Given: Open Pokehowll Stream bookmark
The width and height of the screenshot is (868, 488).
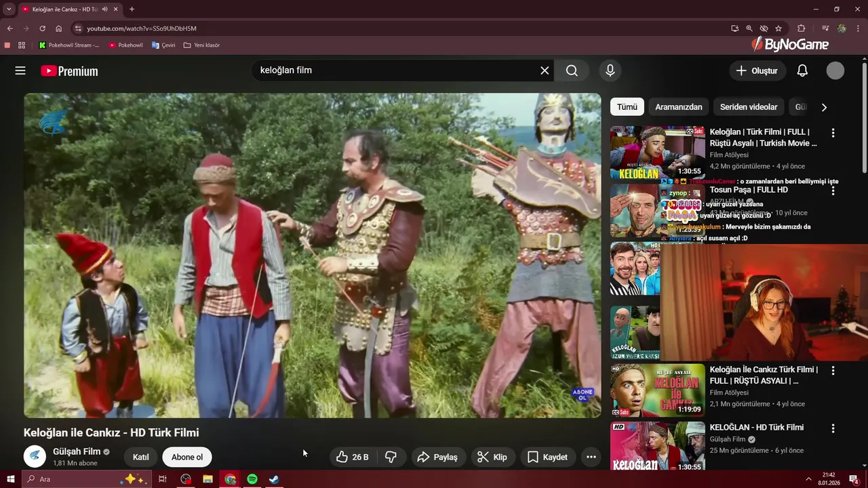Looking at the screenshot, I should point(69,45).
